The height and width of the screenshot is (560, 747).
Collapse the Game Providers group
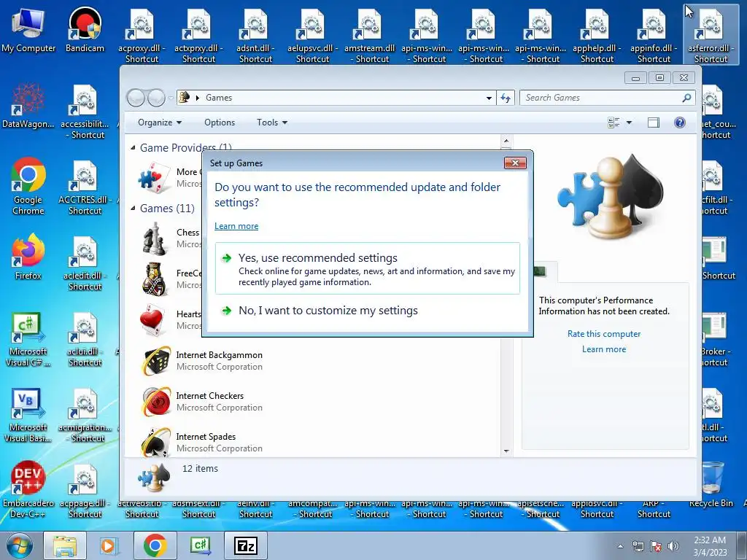point(133,147)
